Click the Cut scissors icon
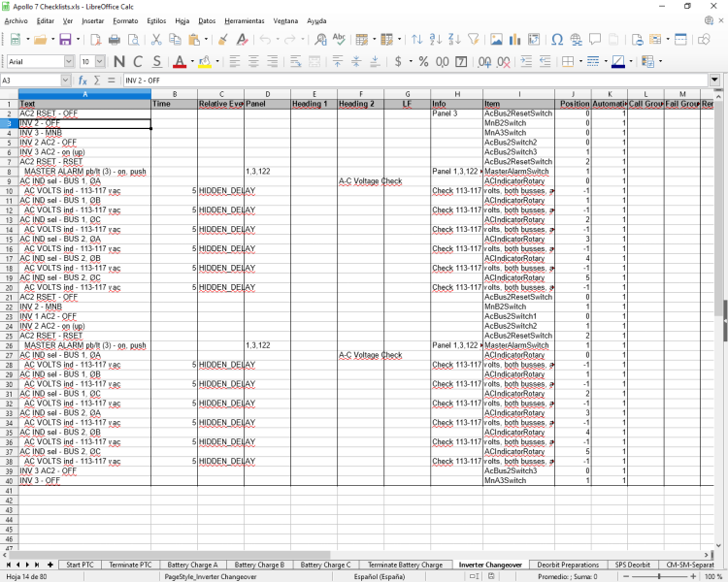Image resolution: width=728 pixels, height=582 pixels. coord(156,40)
